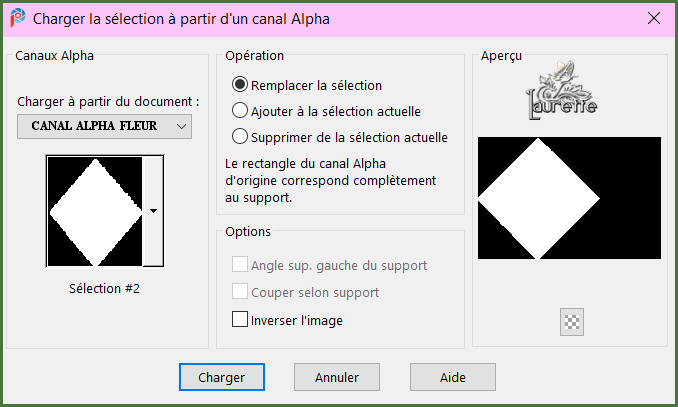Close the alpha channel selection dialog
Viewport: 678px width, 407px height.
pyautogui.click(x=654, y=18)
